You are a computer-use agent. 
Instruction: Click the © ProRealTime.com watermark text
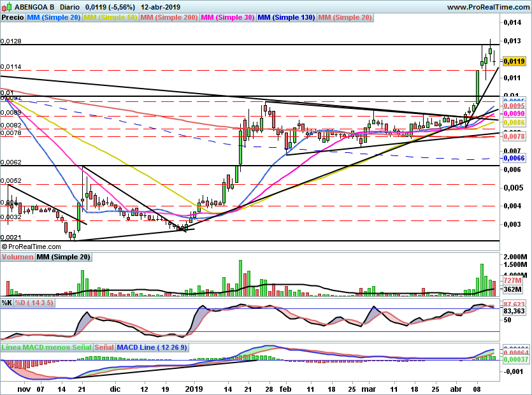(31, 247)
